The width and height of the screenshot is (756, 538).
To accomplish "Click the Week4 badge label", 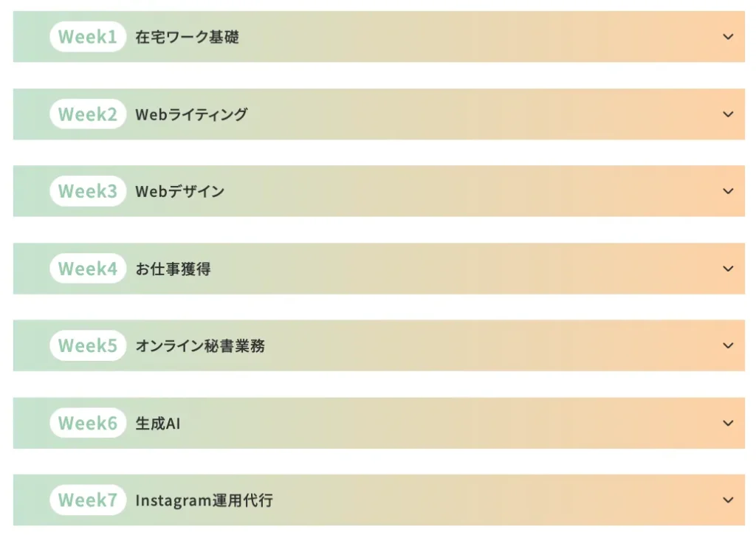I will (x=88, y=269).
